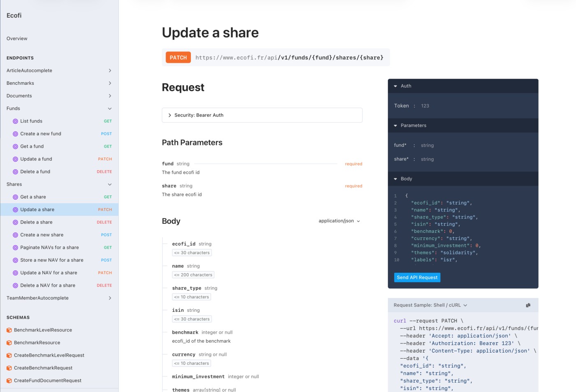Click the cube icon for BenchmarkLevelResource schema
This screenshot has width=576, height=392.
coord(9,330)
